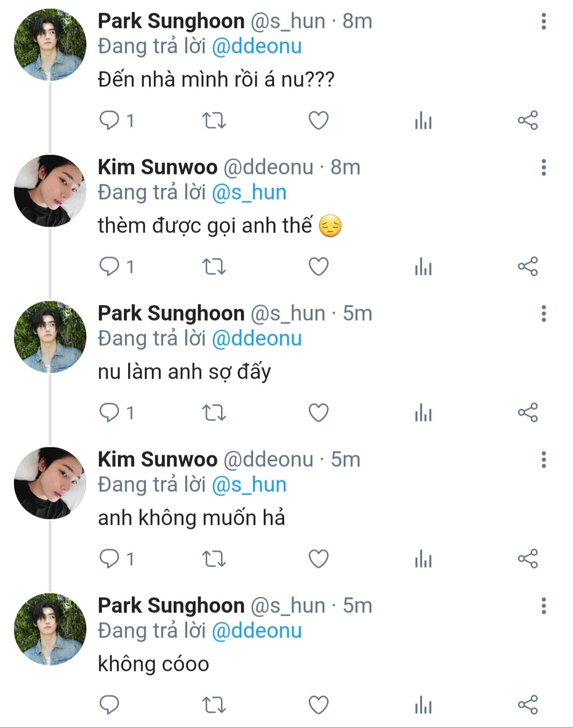Like the "nu làm anh sợ đấy" tweet
This screenshot has width=573, height=728.
click(x=319, y=413)
